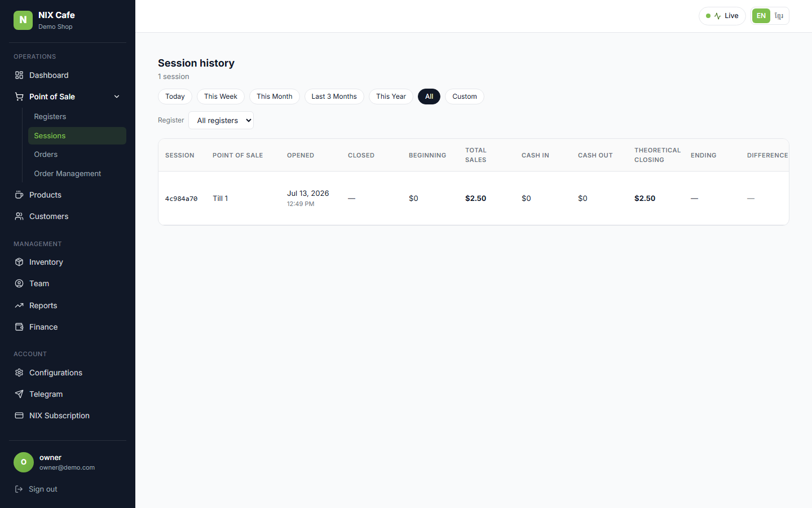Open the Dashboard page
The width and height of the screenshot is (812, 508).
click(x=68, y=75)
